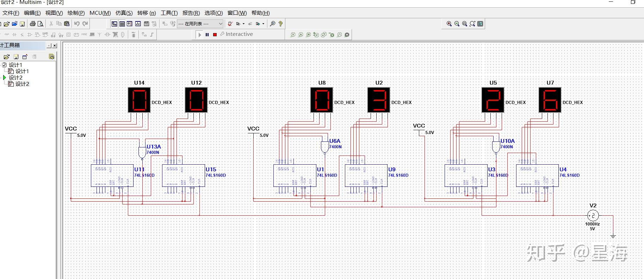Toggle the full screen view icon
644x279 pixels.
(480, 24)
